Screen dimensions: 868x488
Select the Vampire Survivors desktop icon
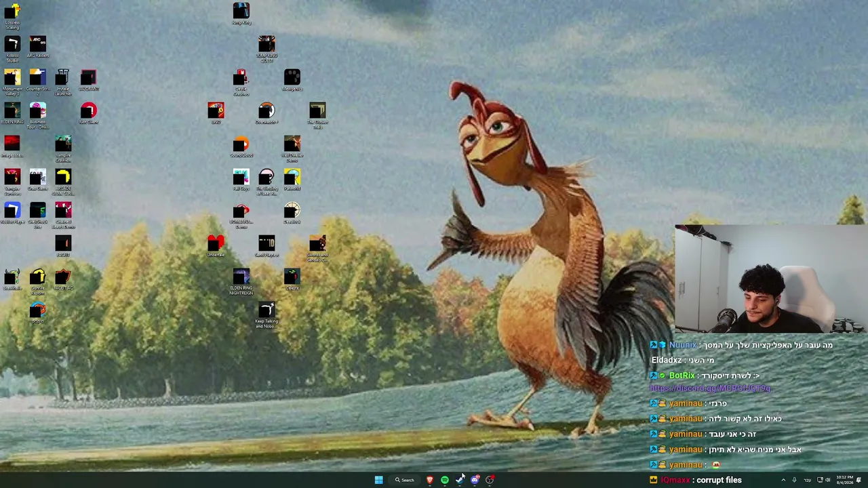pyautogui.click(x=12, y=182)
